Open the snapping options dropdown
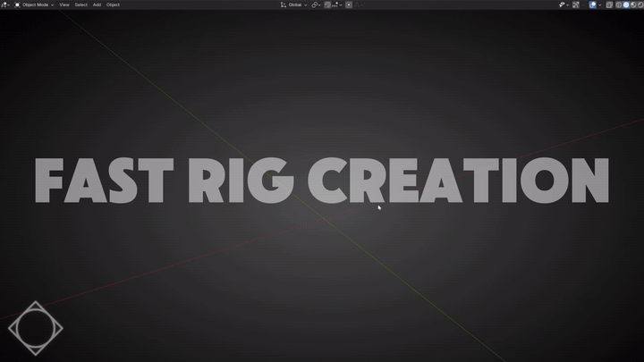Viewport: 644px width, 362px height. (337, 5)
